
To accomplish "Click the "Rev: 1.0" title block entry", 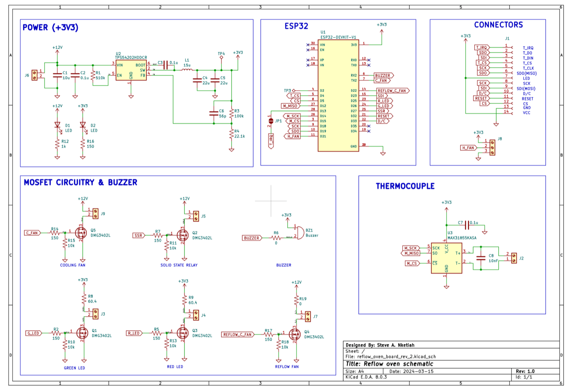I will (x=525, y=371).
